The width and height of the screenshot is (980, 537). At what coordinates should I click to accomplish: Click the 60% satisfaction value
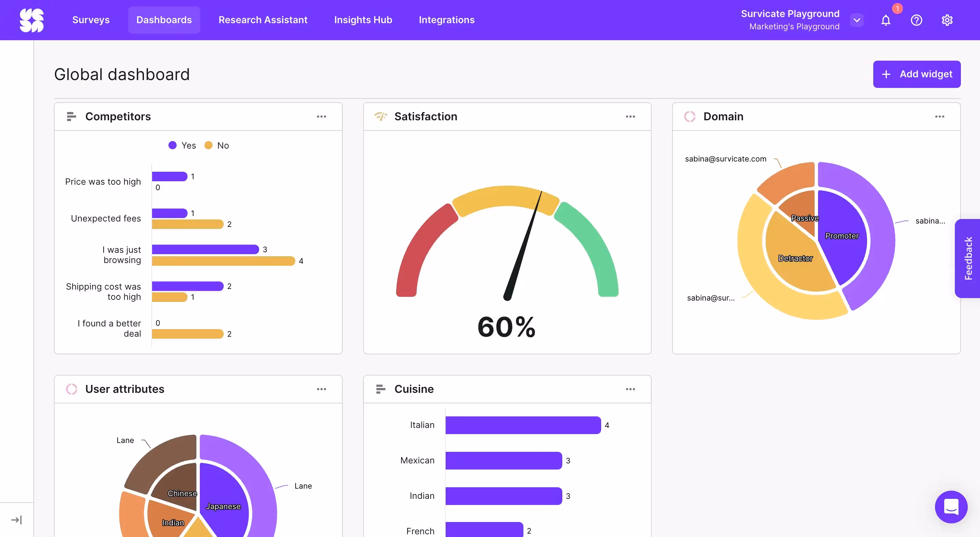pos(506,327)
